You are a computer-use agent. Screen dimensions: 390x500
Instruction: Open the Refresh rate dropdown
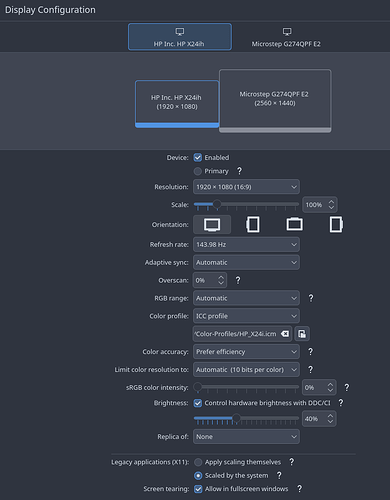(x=246, y=245)
